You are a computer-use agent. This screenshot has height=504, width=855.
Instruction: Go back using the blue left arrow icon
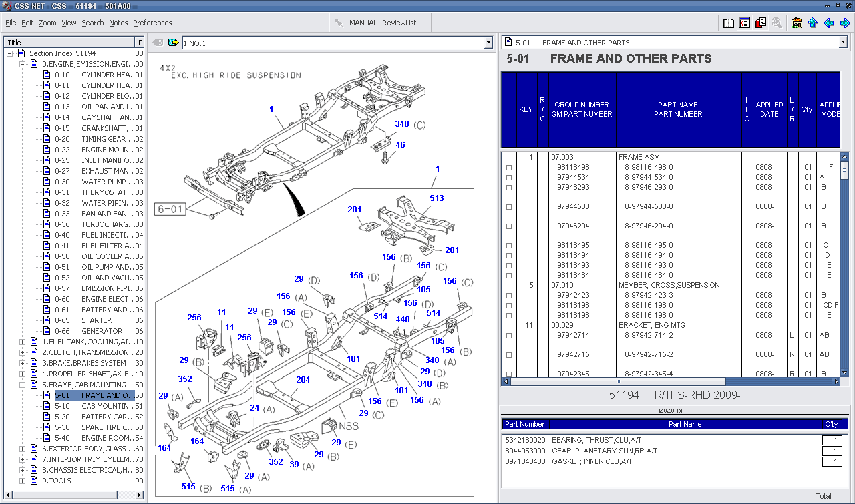point(828,22)
